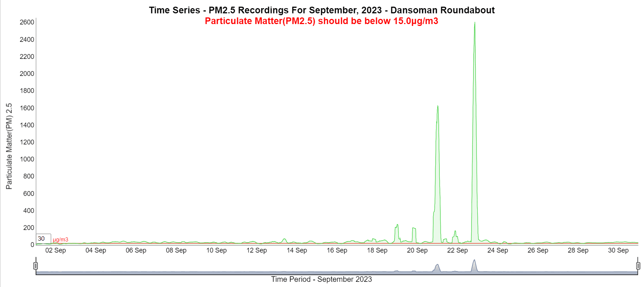Click the left range slider handle
Viewport: 644px width, 287px height.
pyautogui.click(x=36, y=266)
